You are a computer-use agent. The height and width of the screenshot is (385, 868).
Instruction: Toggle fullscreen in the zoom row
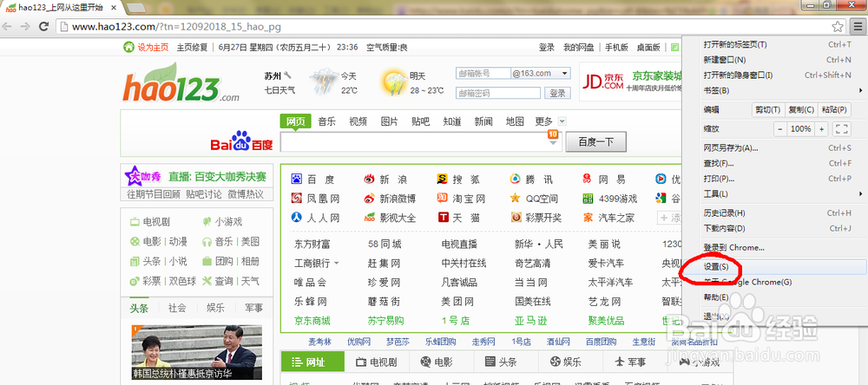click(841, 129)
